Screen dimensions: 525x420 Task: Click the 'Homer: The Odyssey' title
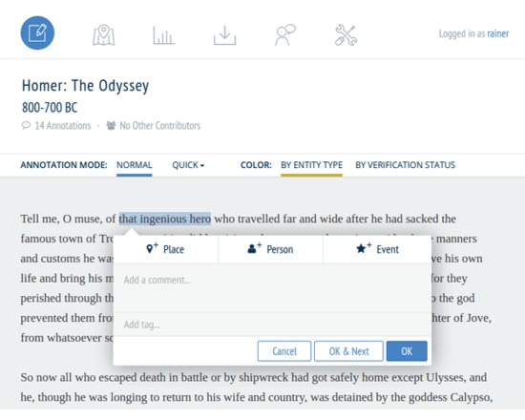tap(85, 85)
